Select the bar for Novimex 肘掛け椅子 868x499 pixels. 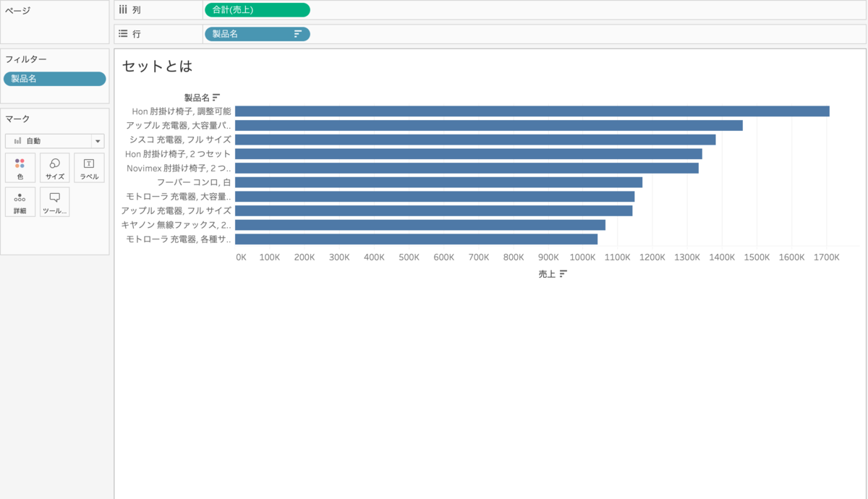coord(467,168)
